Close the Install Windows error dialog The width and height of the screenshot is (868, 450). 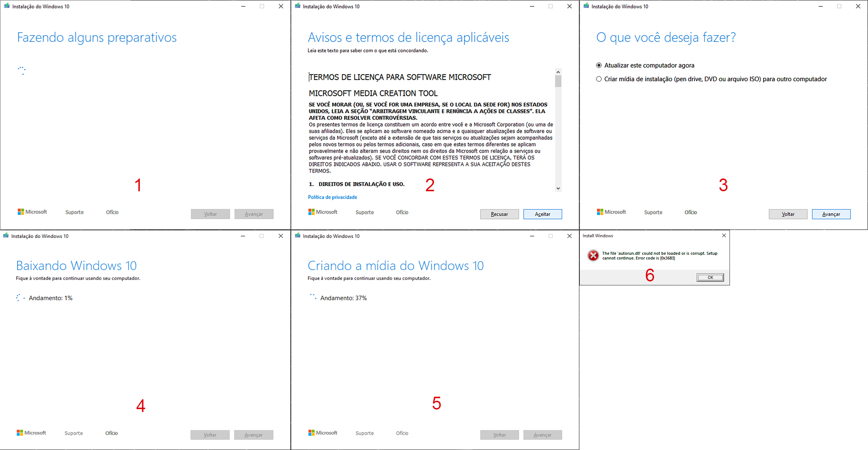click(x=724, y=235)
